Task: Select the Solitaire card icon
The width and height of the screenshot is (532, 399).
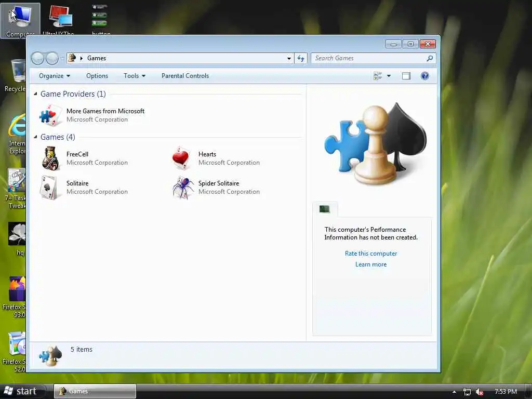Action: tap(49, 187)
